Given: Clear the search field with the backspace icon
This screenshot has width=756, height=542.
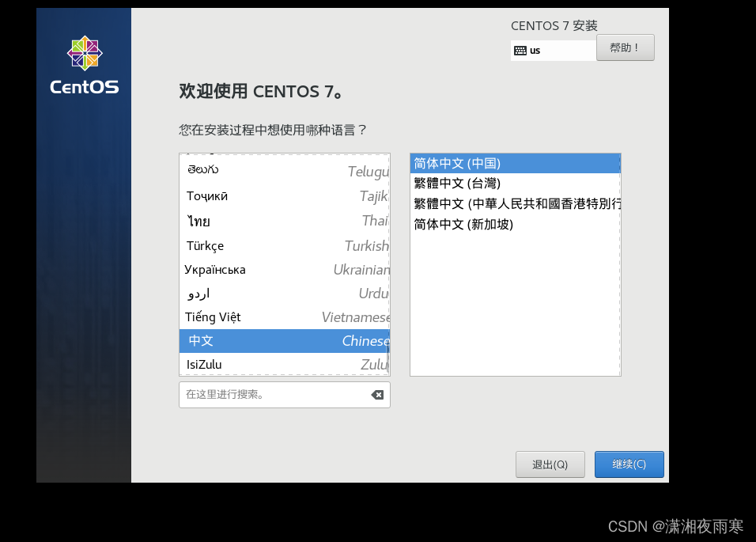Looking at the screenshot, I should [x=377, y=395].
